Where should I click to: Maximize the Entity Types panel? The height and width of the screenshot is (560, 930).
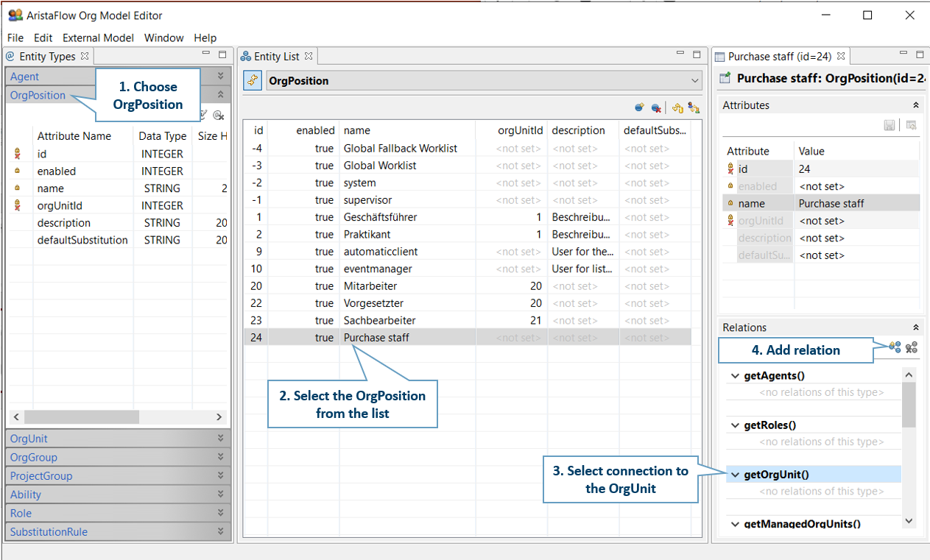(222, 54)
